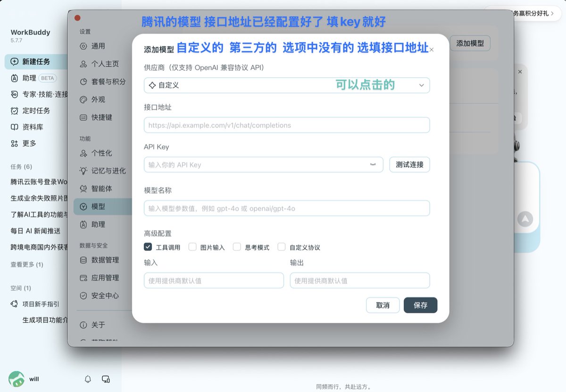The image size is (566, 392).
Task: Click the round send arrow button at right
Action: point(525,219)
